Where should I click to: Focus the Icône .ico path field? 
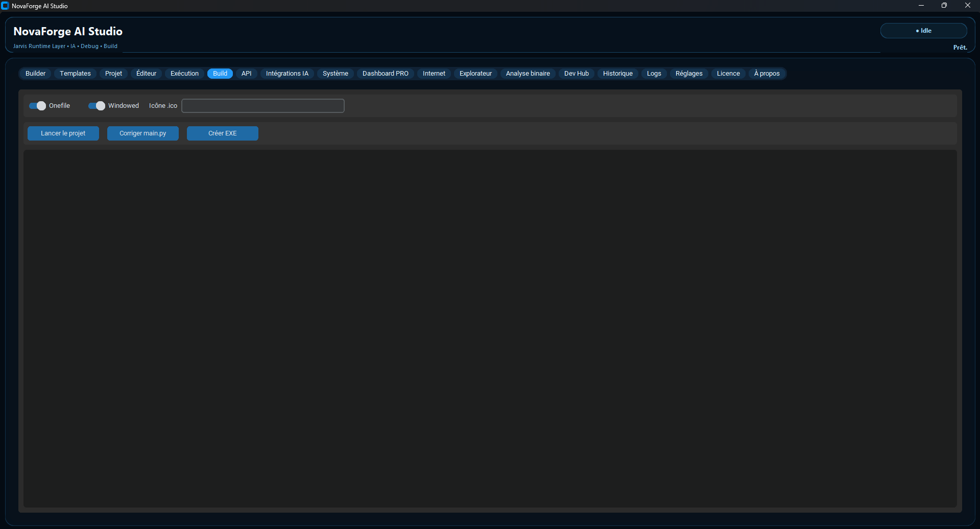263,106
